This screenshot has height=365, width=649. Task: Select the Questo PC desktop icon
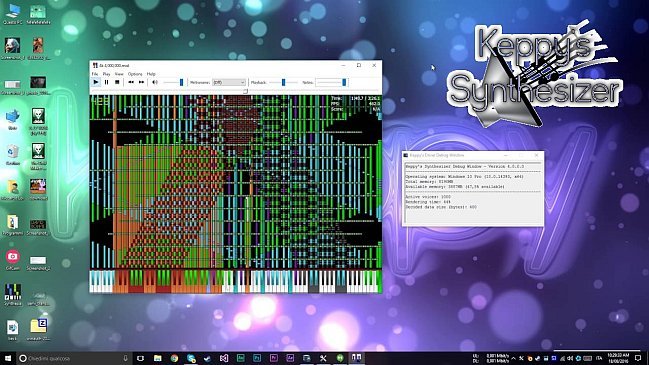(x=12, y=13)
